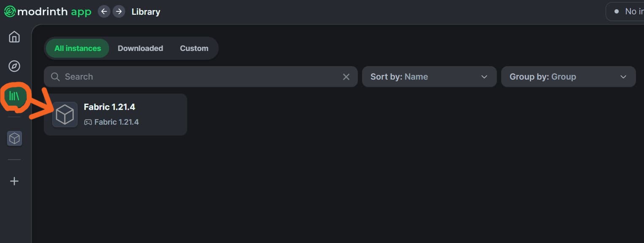644x243 pixels.
Task: Go forward with the right arrow
Action: point(119,11)
